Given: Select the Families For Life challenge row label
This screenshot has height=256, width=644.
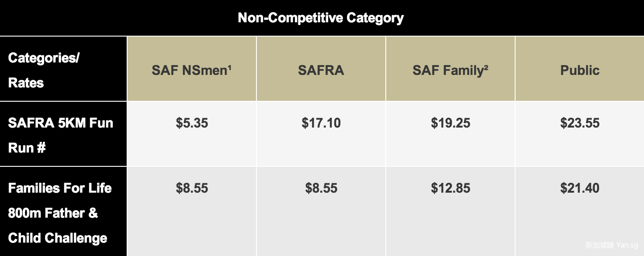Looking at the screenshot, I should point(60,213).
